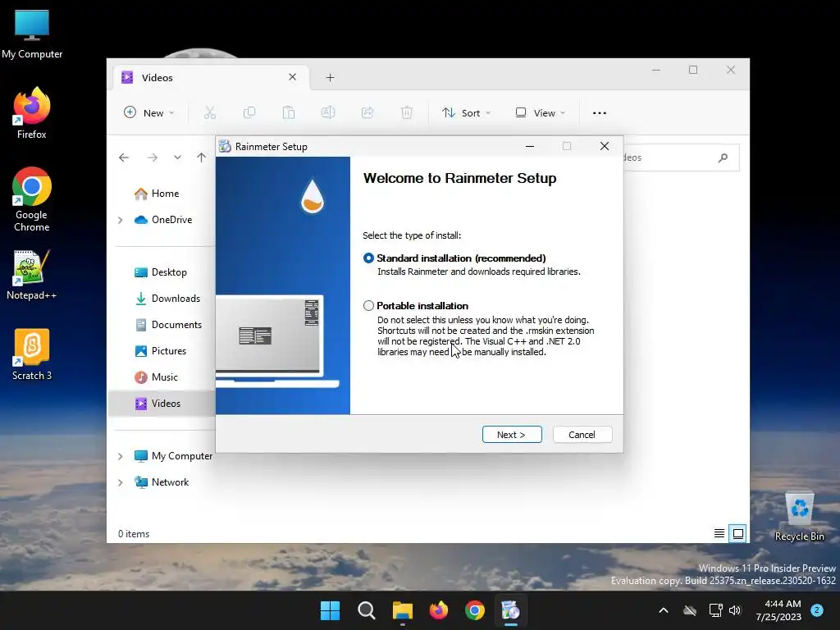Select the Videos tab
Viewport: 840px width, 630px height.
coord(211,78)
